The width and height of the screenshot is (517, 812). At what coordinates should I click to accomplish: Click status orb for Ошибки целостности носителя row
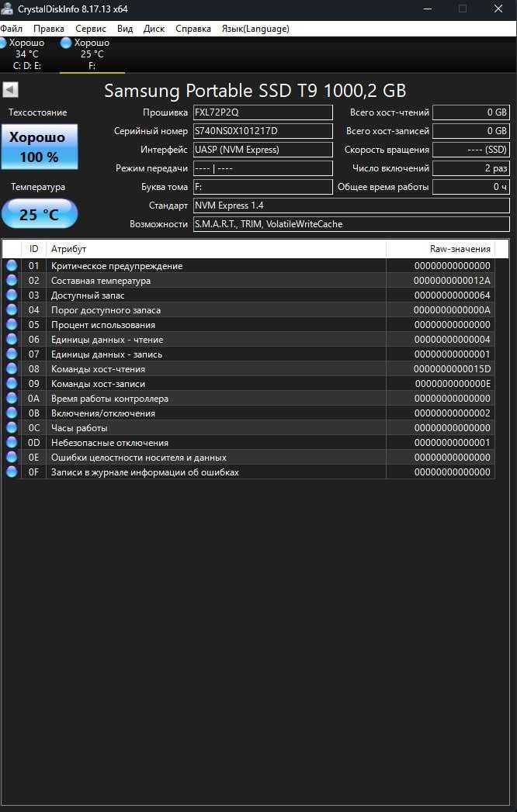[12, 458]
